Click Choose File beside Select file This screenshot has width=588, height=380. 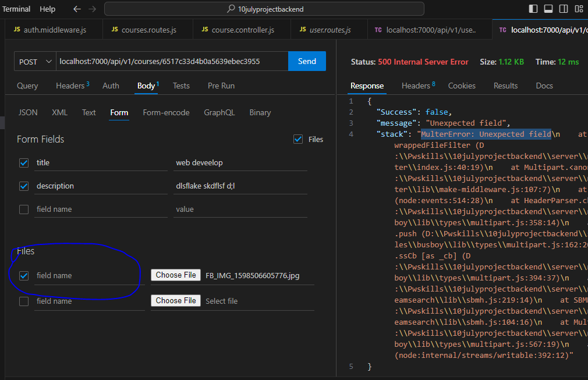[176, 300]
